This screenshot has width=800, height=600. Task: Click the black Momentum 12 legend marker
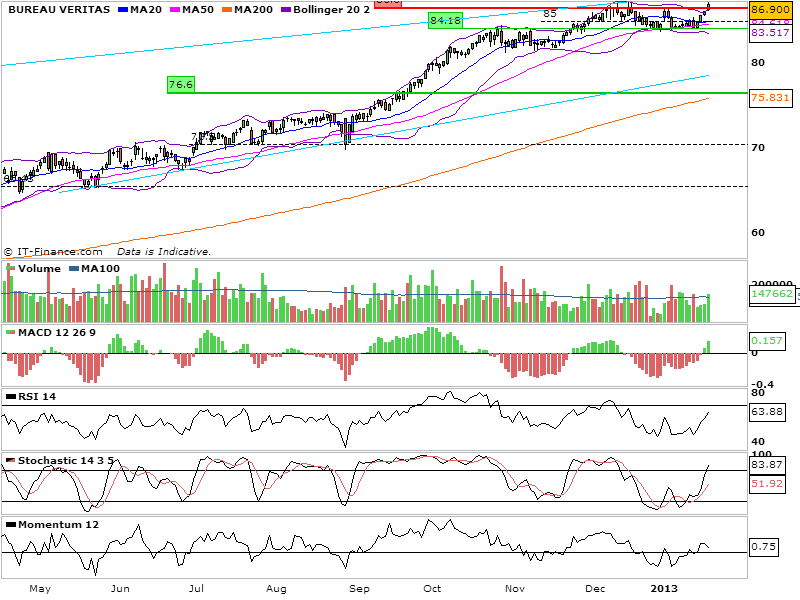coord(10,524)
